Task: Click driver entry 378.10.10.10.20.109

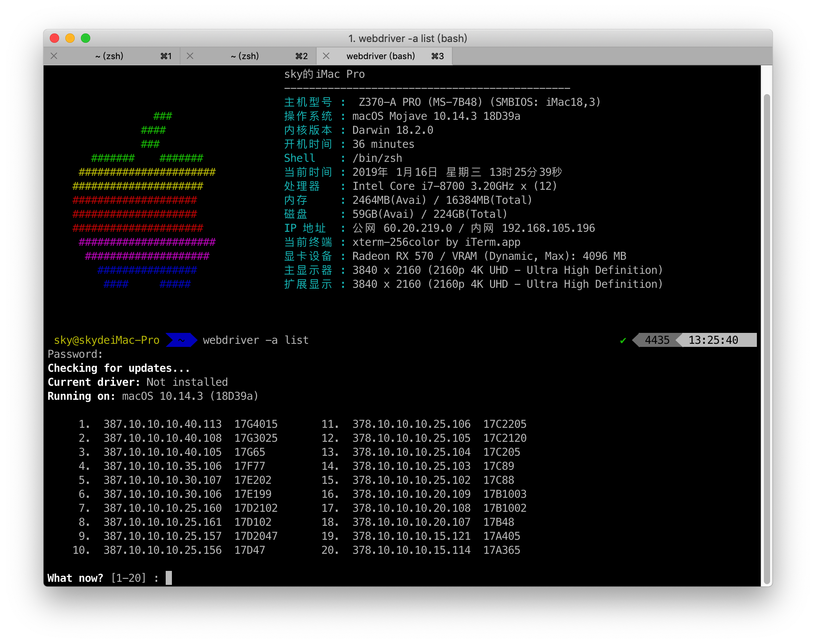Action: (412, 494)
